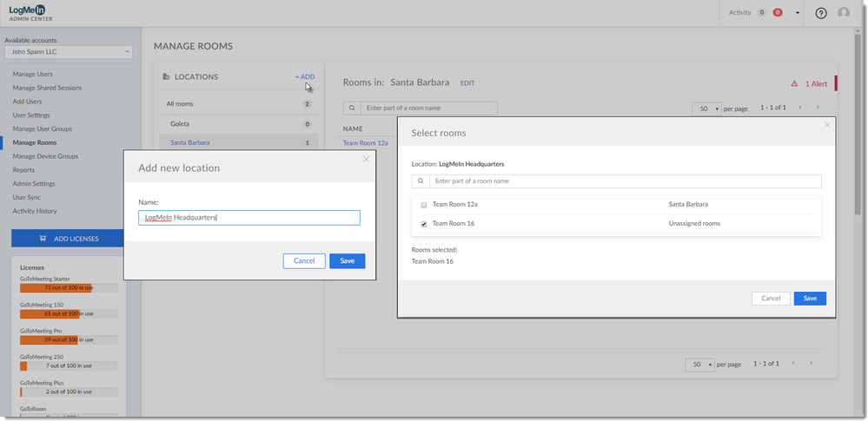Click the search icon in Select rooms dialog
The image size is (868, 421).
pyautogui.click(x=421, y=181)
